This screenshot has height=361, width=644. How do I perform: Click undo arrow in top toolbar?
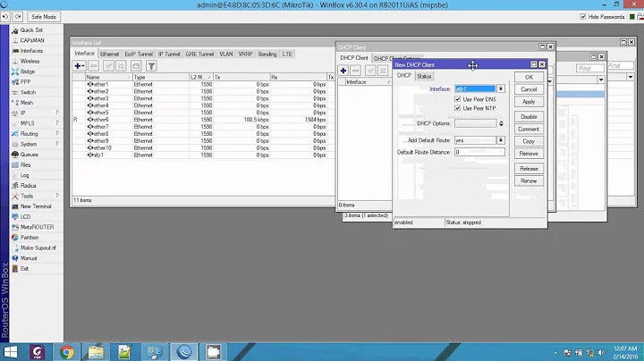tap(5, 17)
